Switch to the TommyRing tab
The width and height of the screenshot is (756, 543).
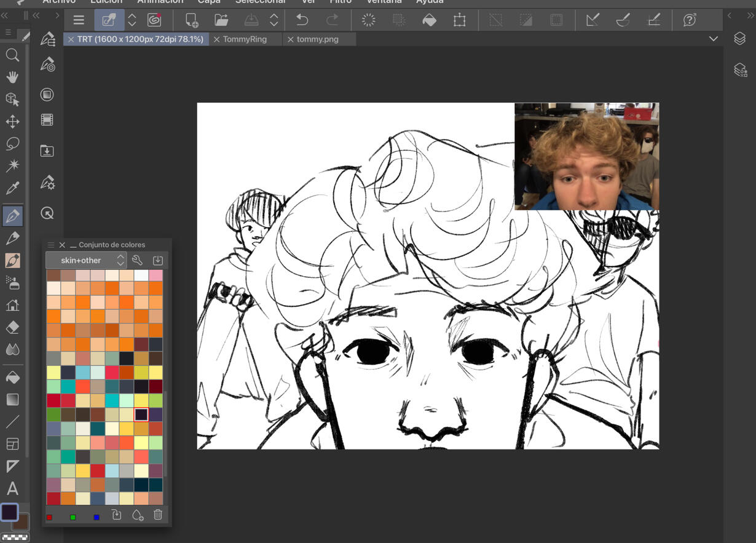(245, 39)
